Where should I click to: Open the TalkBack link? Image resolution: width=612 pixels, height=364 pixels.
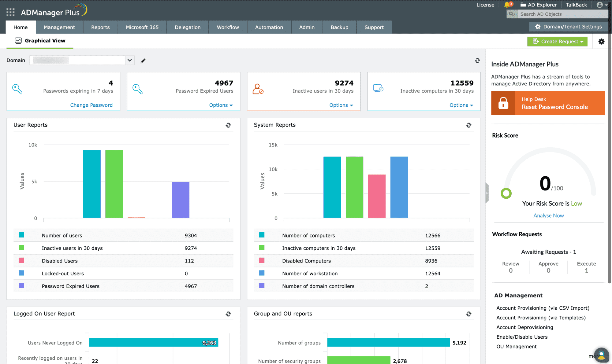(x=576, y=5)
